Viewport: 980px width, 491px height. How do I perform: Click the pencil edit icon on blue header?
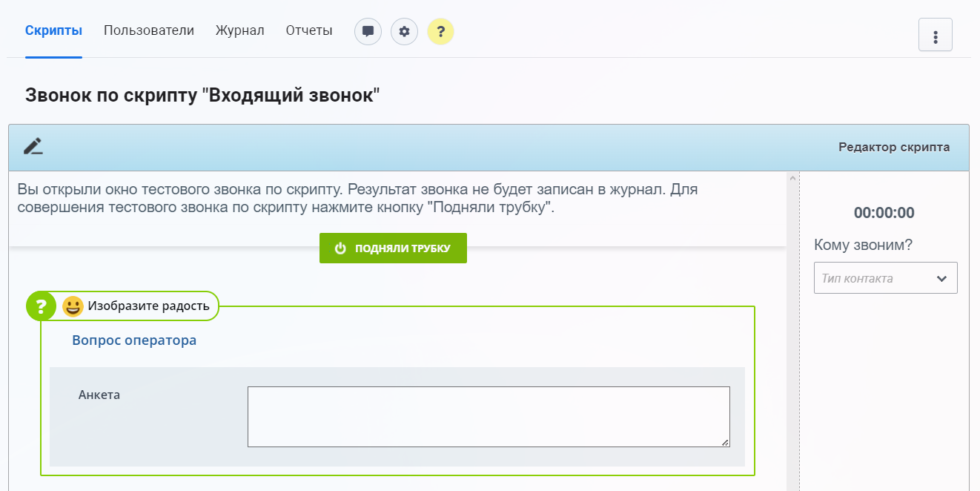tap(33, 146)
